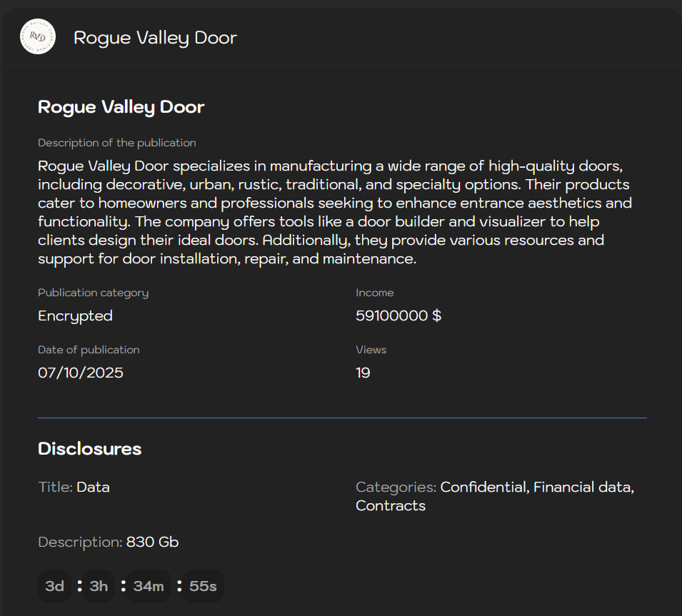Click the Income value 59100000 $
Viewport: 682px width, 616px height.
(x=398, y=315)
